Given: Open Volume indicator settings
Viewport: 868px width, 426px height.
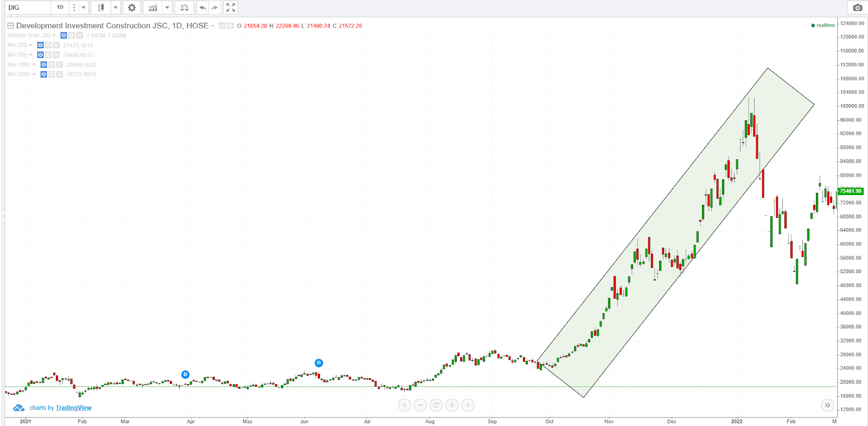Looking at the screenshot, I should point(72,35).
